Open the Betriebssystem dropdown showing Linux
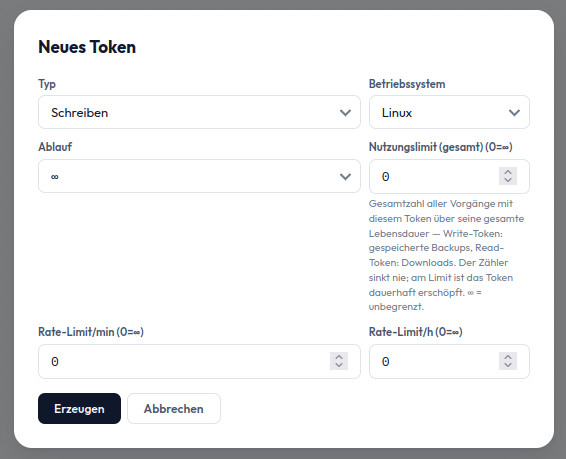566x459 pixels. (449, 112)
